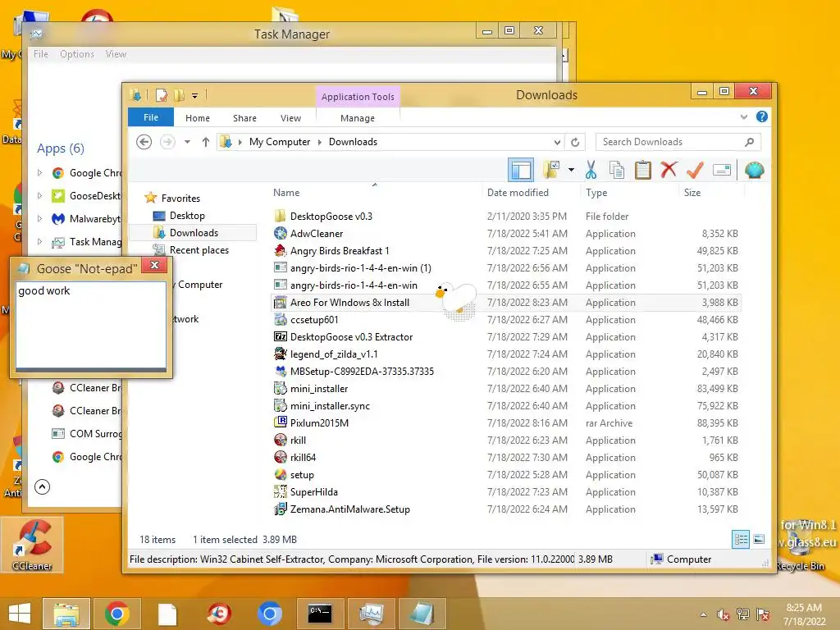
Task: Open the recent locations dropdown arrow
Action: 187,142
